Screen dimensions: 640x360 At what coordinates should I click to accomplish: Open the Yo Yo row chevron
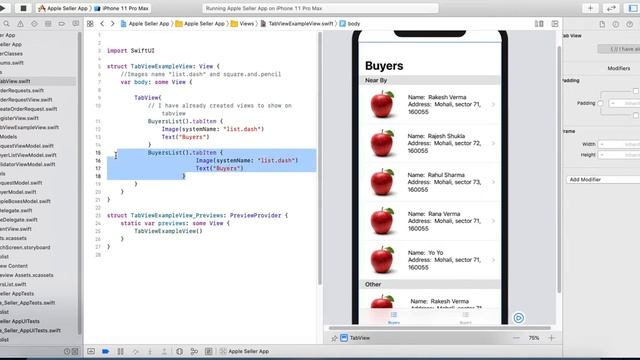(493, 260)
